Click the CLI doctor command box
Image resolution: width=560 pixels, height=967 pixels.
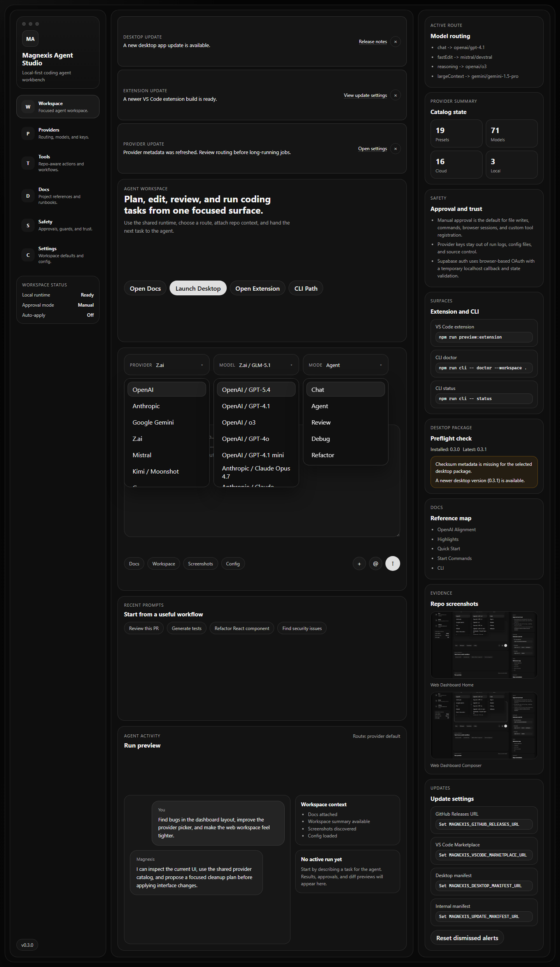[484, 368]
